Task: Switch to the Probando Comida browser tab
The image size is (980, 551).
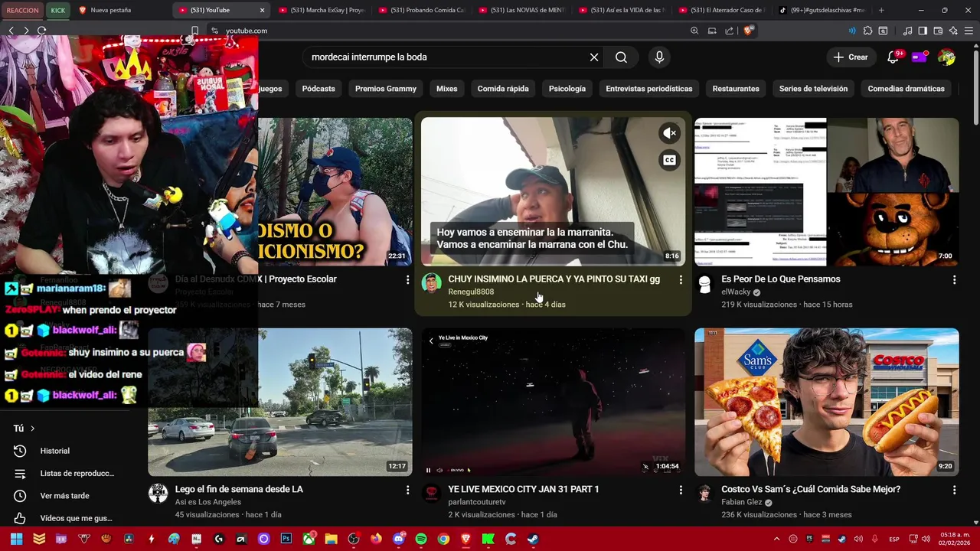Action: pyautogui.click(x=422, y=10)
